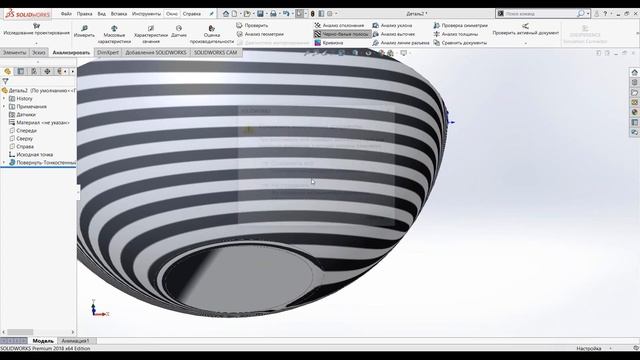
Task: Expand the Примечания tree node
Action: [x=4, y=107]
